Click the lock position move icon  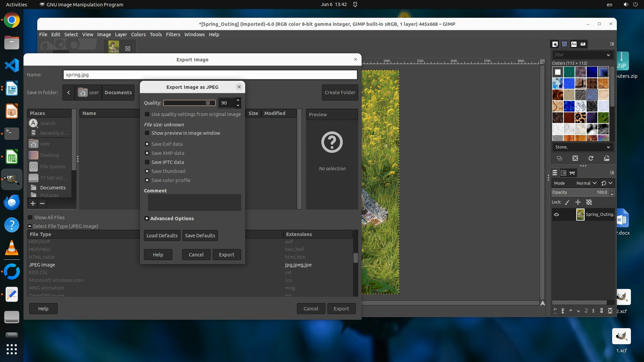pos(578,202)
